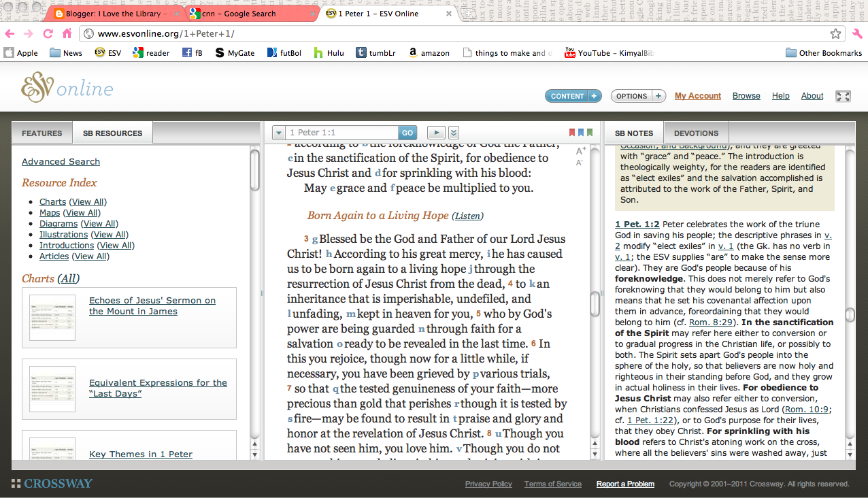Open the 'things to make and' bookmark
The width and height of the screenshot is (868, 498).
click(507, 52)
